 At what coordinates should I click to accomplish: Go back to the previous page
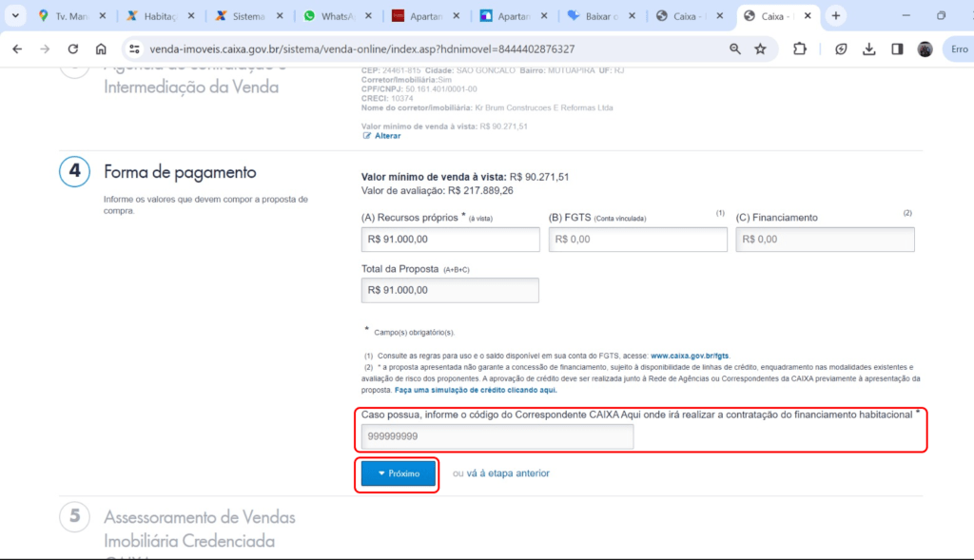tap(17, 49)
